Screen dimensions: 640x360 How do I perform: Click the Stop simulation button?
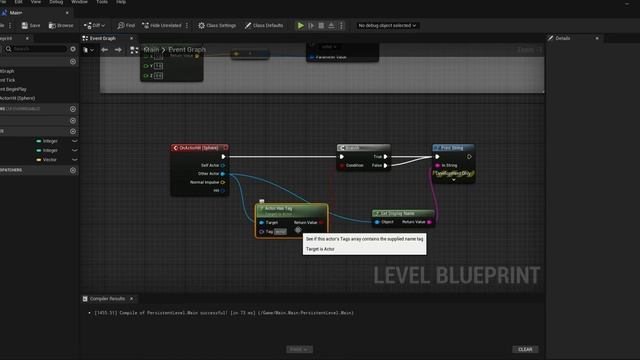(321, 25)
